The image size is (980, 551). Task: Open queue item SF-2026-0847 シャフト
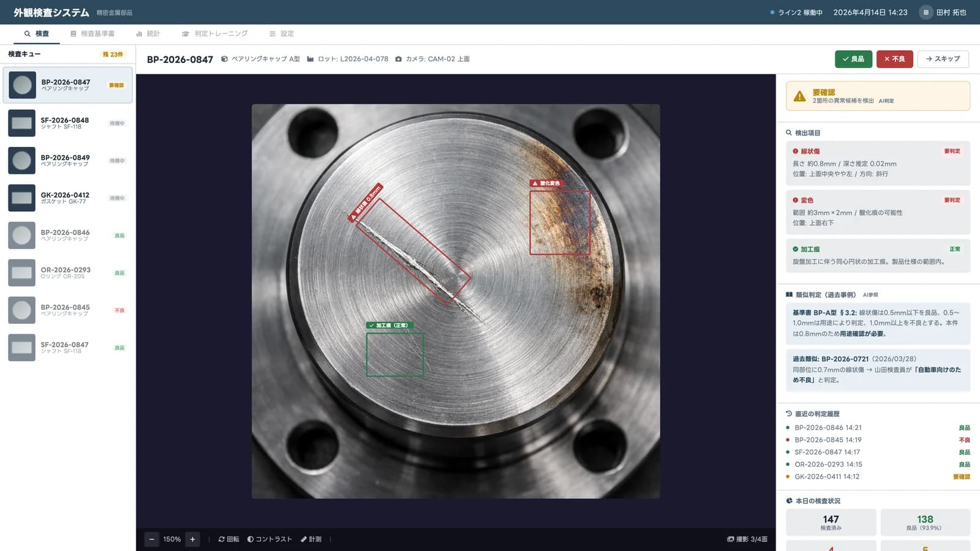tap(67, 347)
